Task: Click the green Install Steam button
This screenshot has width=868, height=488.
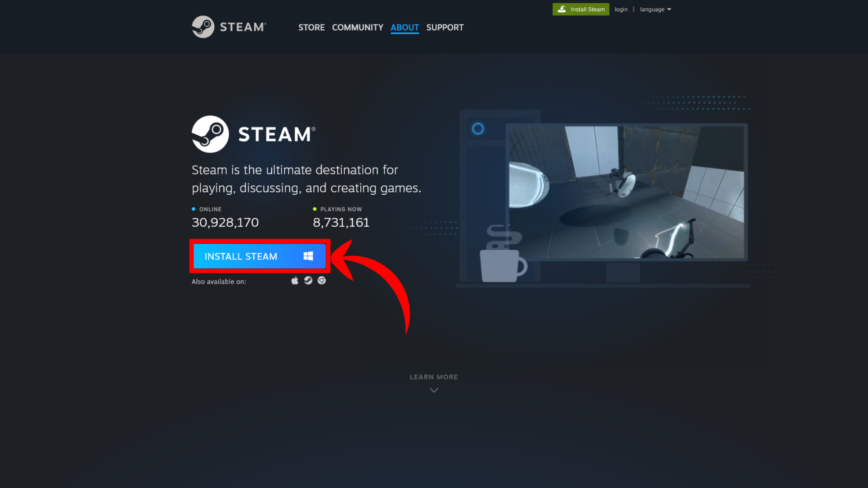Action: point(580,9)
